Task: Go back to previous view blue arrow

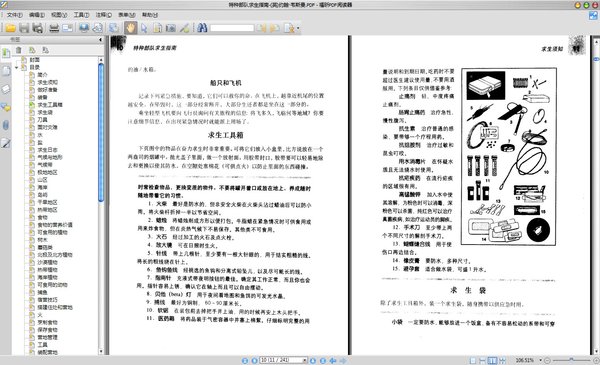Action: (x=333, y=360)
